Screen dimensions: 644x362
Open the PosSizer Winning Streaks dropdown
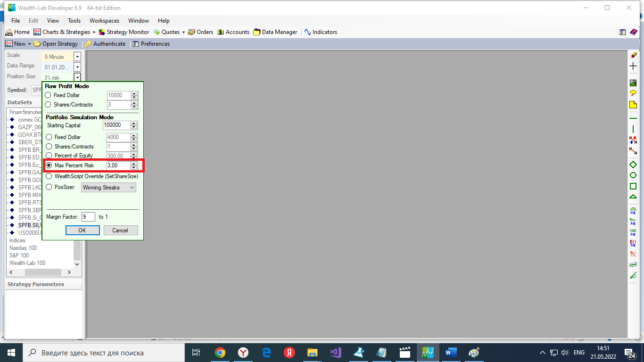pyautogui.click(x=108, y=188)
